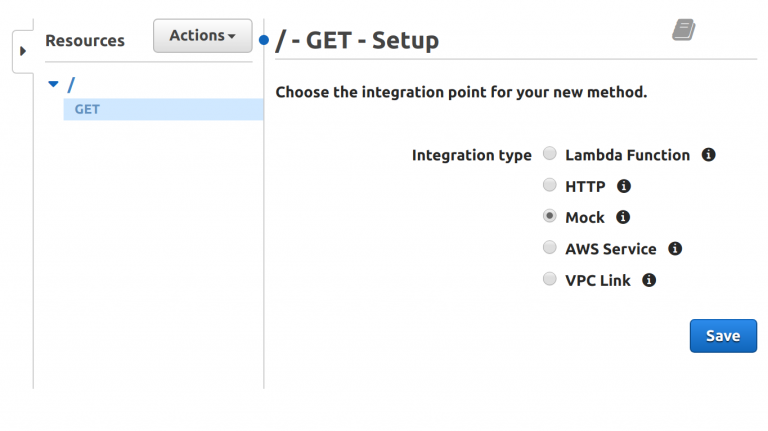Expand the left side panel arrow tab

tap(23, 51)
